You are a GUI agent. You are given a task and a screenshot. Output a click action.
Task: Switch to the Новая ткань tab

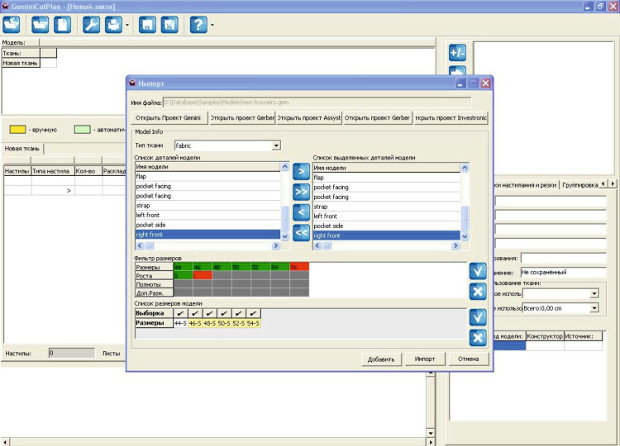23,149
